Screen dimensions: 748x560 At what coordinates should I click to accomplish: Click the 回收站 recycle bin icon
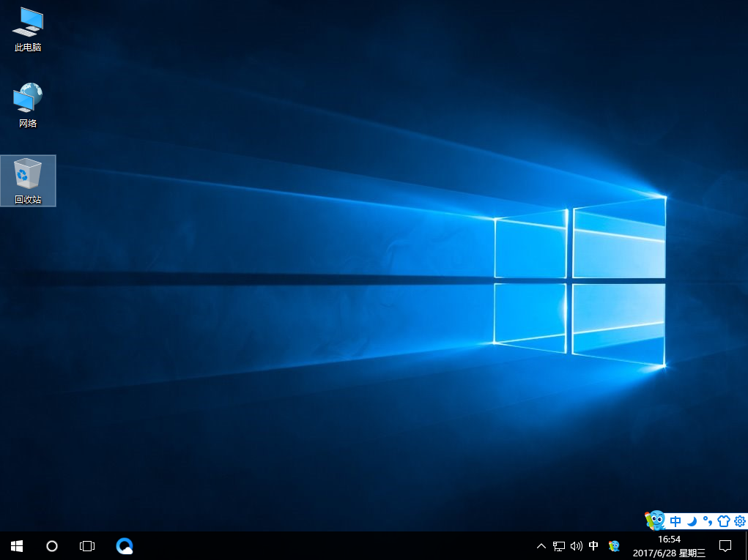tap(28, 180)
